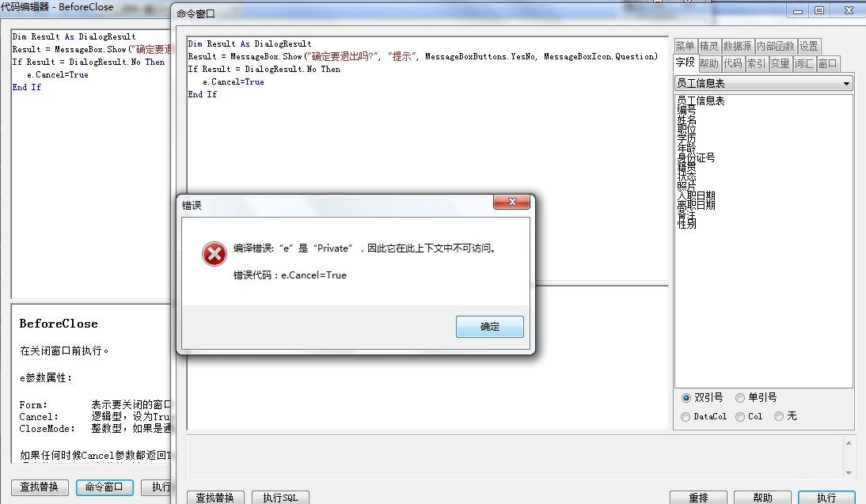Click the 执行SQL button
This screenshot has height=504, width=866.
click(280, 498)
